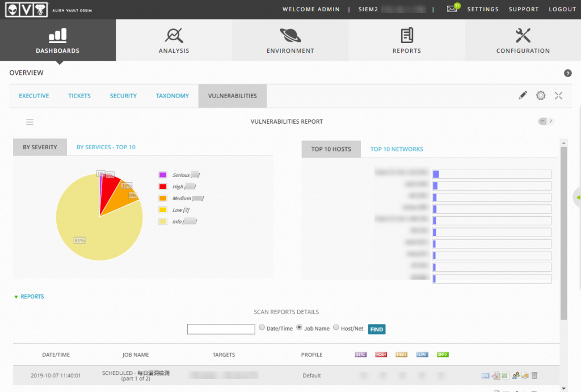Expand the side panel with the green arrow
581x392 pixels.
[x=578, y=197]
